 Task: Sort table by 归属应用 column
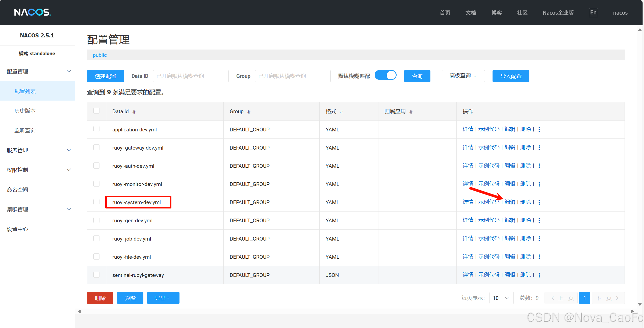pyautogui.click(x=411, y=112)
